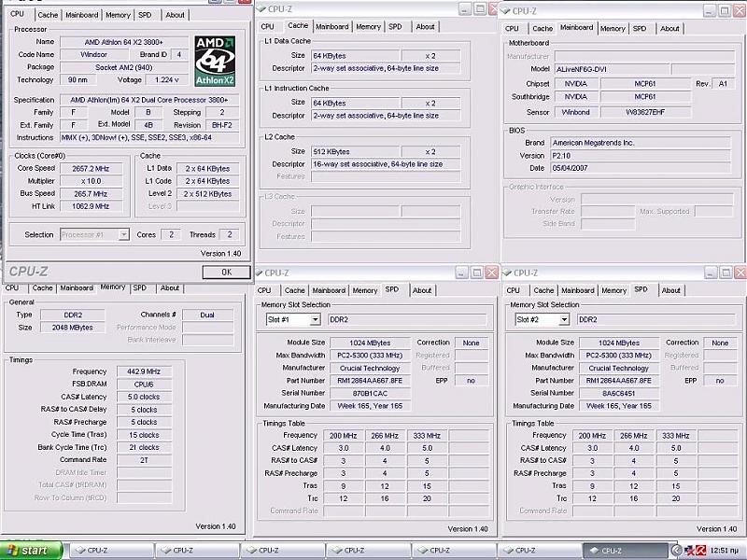The image size is (747, 560).
Task: Click the sensor chip value W83627EHF
Action: click(645, 112)
